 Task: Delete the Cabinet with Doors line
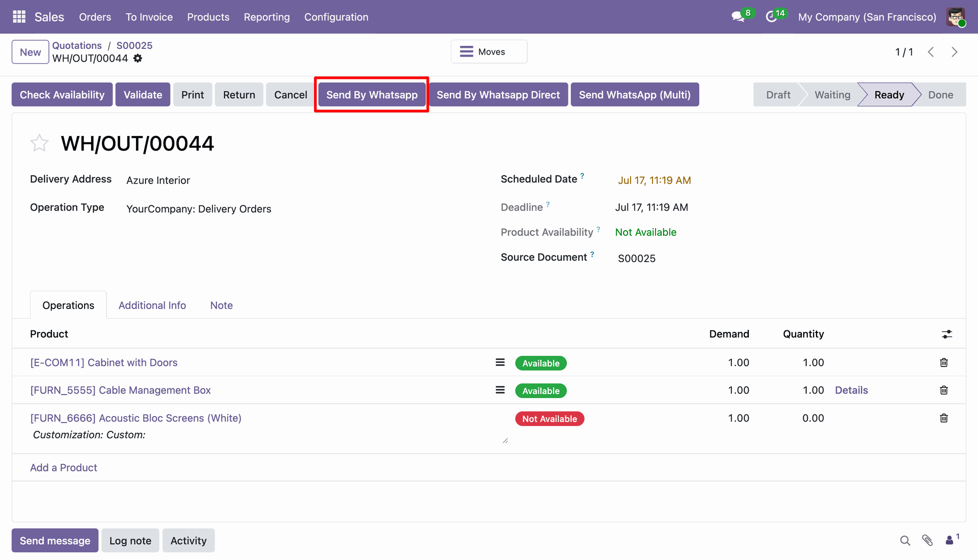pyautogui.click(x=944, y=362)
